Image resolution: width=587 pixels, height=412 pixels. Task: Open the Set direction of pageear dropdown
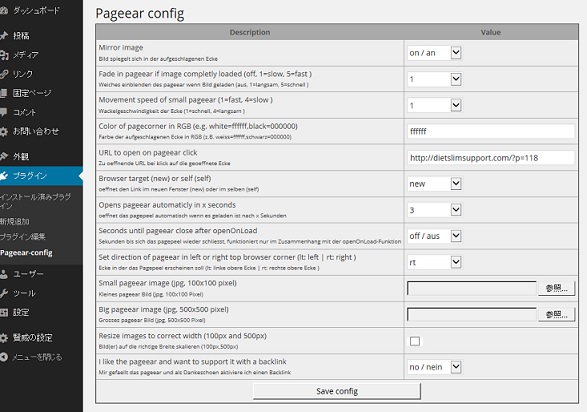coord(434,262)
